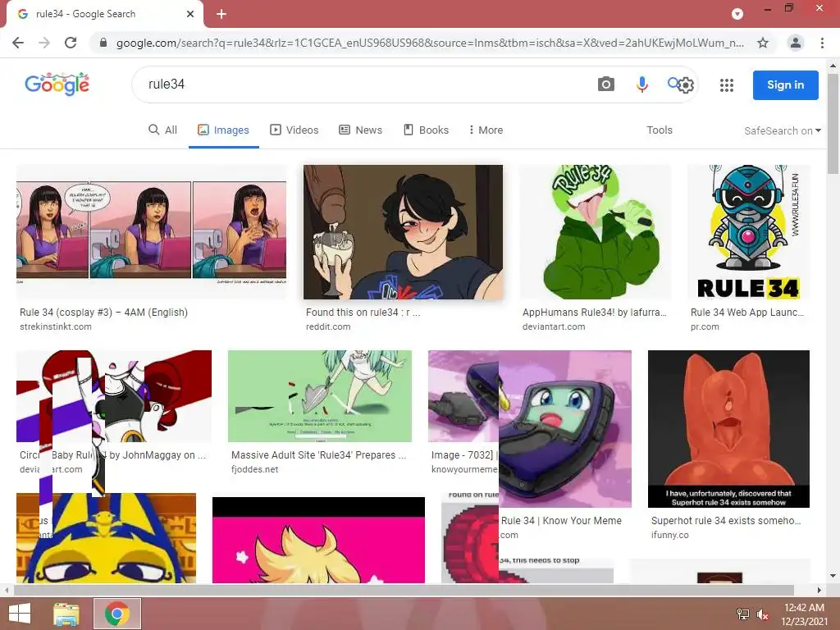Viewport: 840px width, 630px height.
Task: Open 'Rule 34 | Know Your Meme' caption
Action: coord(561,521)
